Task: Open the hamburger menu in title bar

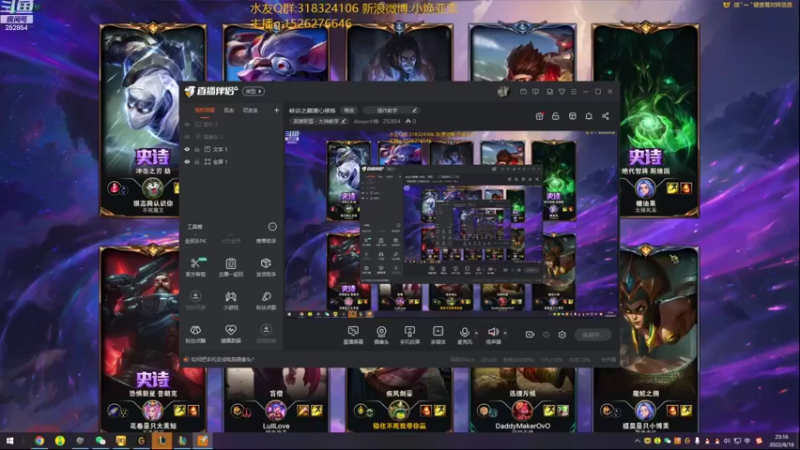Action: [x=574, y=92]
